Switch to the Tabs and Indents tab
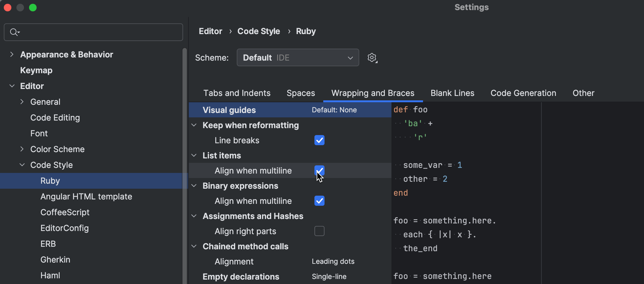644x284 pixels. [237, 93]
